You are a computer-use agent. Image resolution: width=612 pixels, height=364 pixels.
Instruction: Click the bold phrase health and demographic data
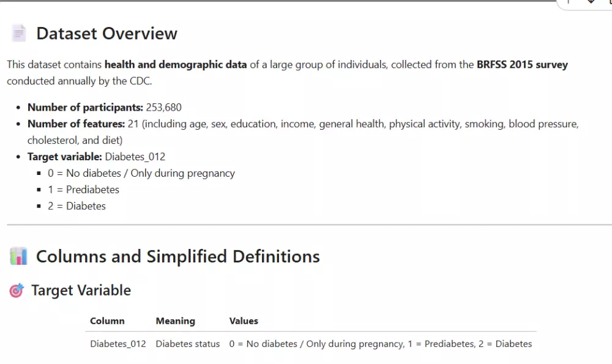coord(176,64)
